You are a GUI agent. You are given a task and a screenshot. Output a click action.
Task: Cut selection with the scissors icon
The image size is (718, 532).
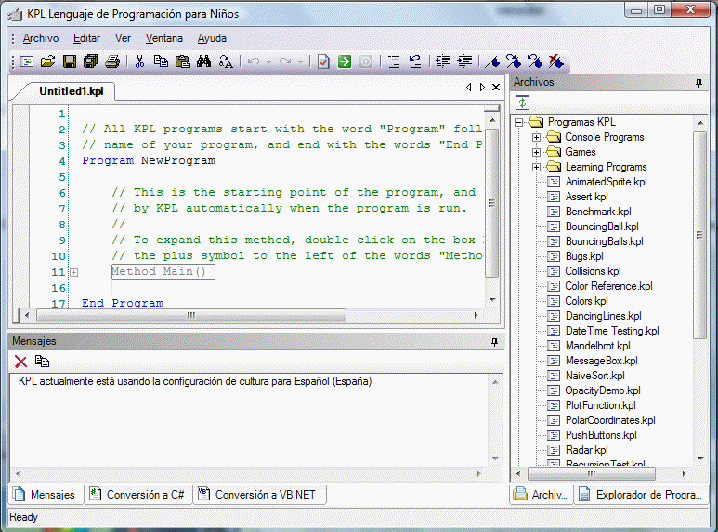coord(140,61)
